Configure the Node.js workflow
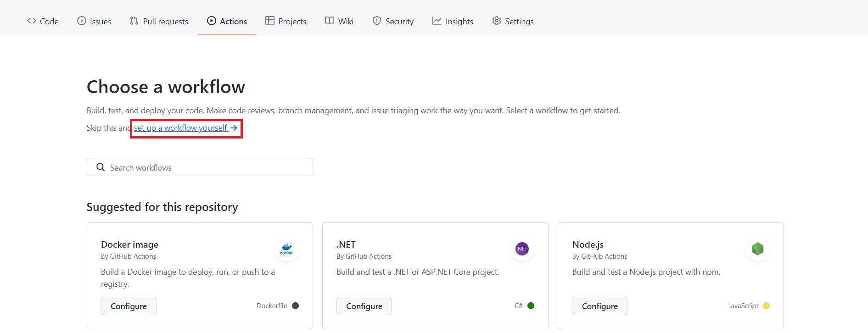This screenshot has width=868, height=333. click(x=599, y=306)
